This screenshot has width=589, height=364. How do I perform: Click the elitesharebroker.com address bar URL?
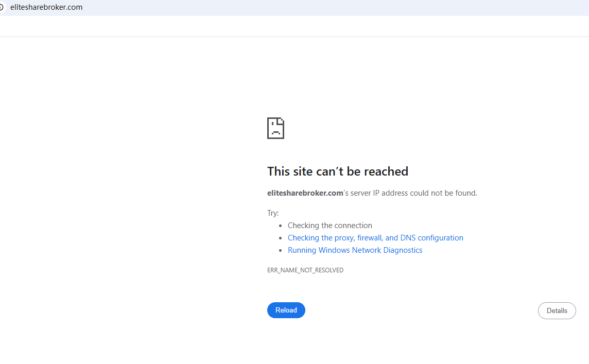tap(46, 7)
